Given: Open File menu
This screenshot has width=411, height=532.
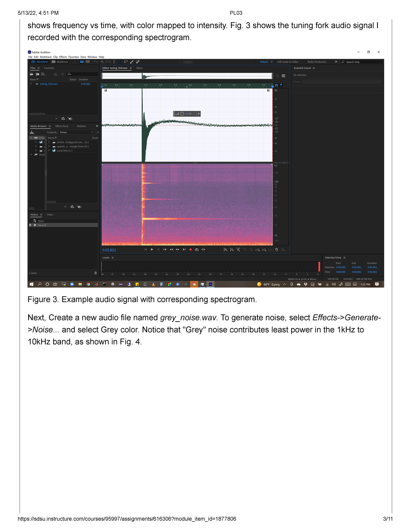Looking at the screenshot, I should [x=30, y=57].
